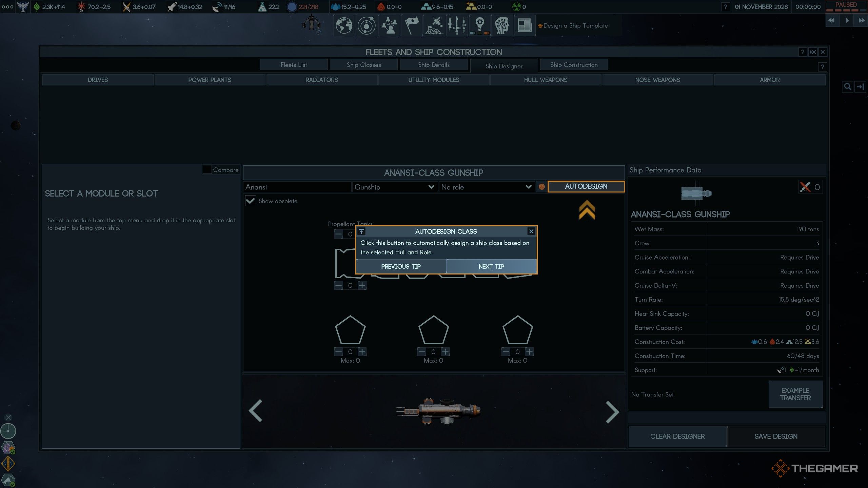Image resolution: width=868 pixels, height=488 pixels.
Task: Open the HULL WEAPONS module category
Action: click(x=545, y=80)
